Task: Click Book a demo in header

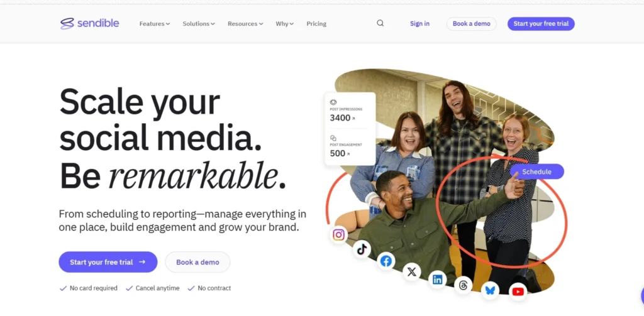Action: tap(472, 24)
